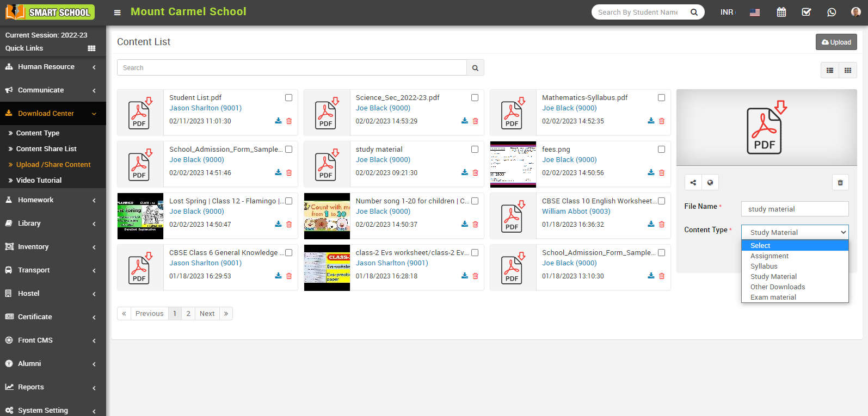Check the Student List.pdf checkbox
Viewport: 868px width, 416px height.
click(x=288, y=98)
